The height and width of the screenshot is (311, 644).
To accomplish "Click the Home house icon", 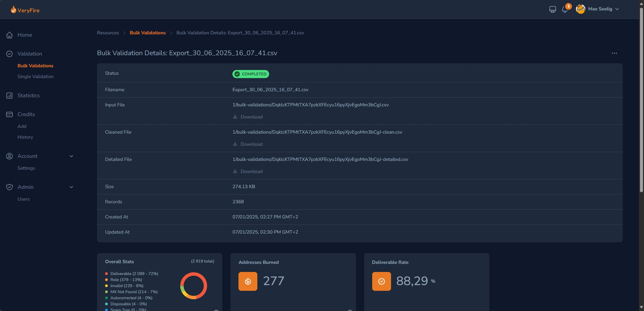I will [x=9, y=35].
